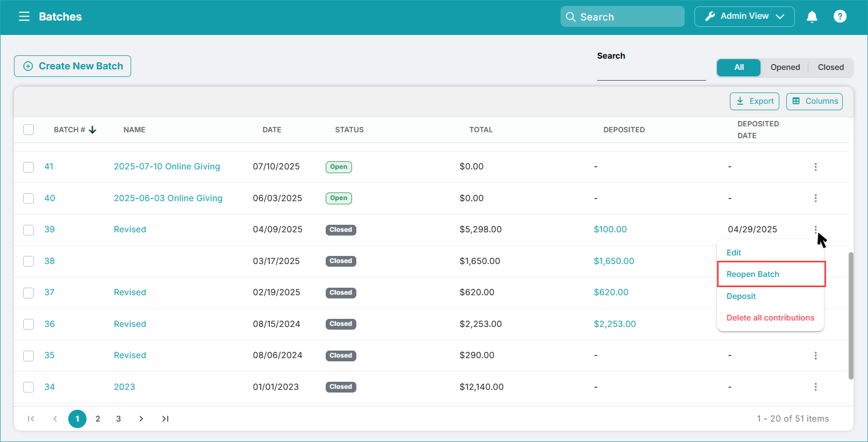The width and height of the screenshot is (868, 442).
Task: Open the help question mark icon
Action: [x=840, y=17]
